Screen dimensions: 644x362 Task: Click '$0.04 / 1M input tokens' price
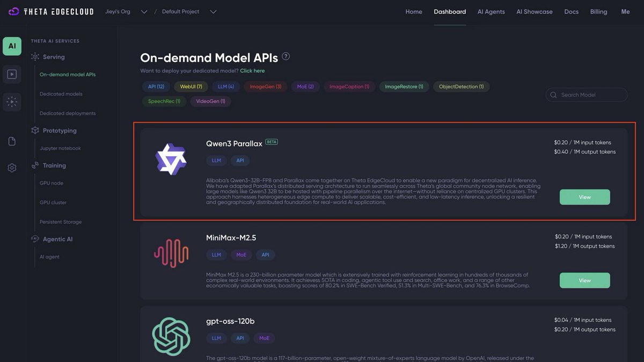click(583, 320)
